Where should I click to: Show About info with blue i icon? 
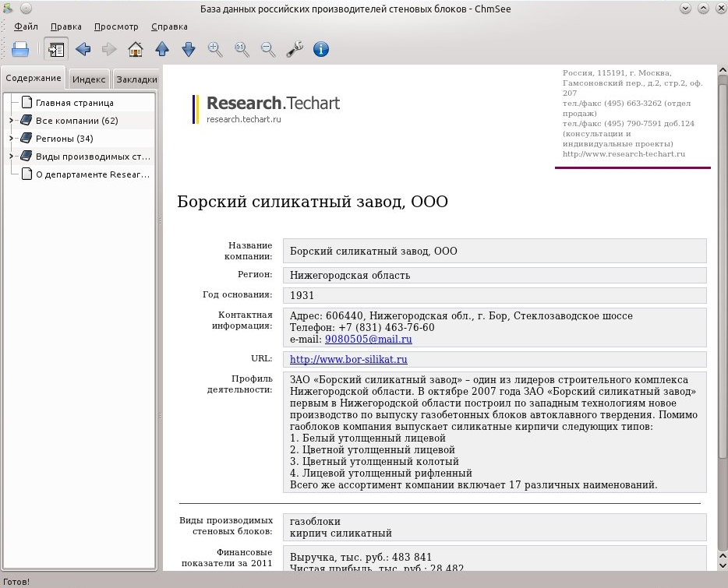click(x=321, y=49)
